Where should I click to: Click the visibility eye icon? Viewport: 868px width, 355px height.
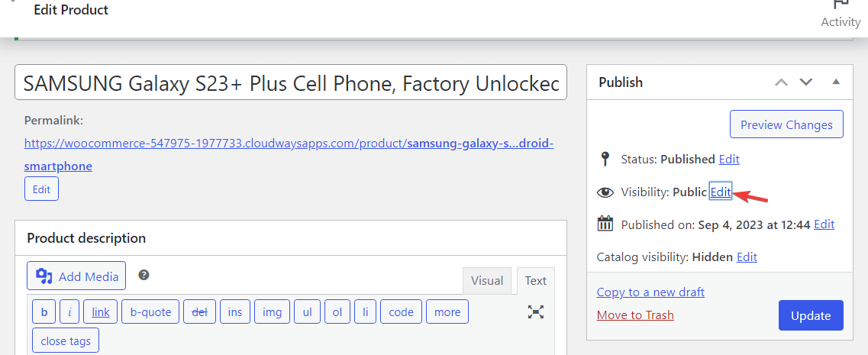click(x=605, y=192)
